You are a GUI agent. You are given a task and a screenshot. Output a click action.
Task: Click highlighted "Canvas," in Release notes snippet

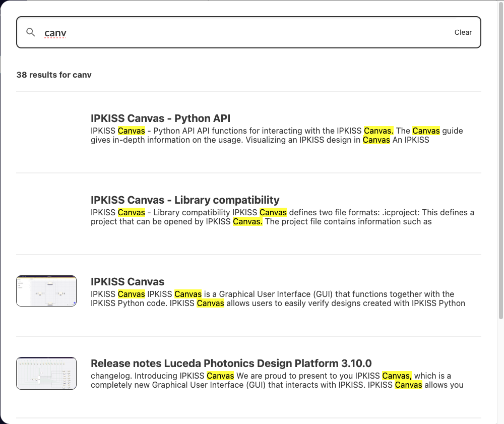pos(397,376)
